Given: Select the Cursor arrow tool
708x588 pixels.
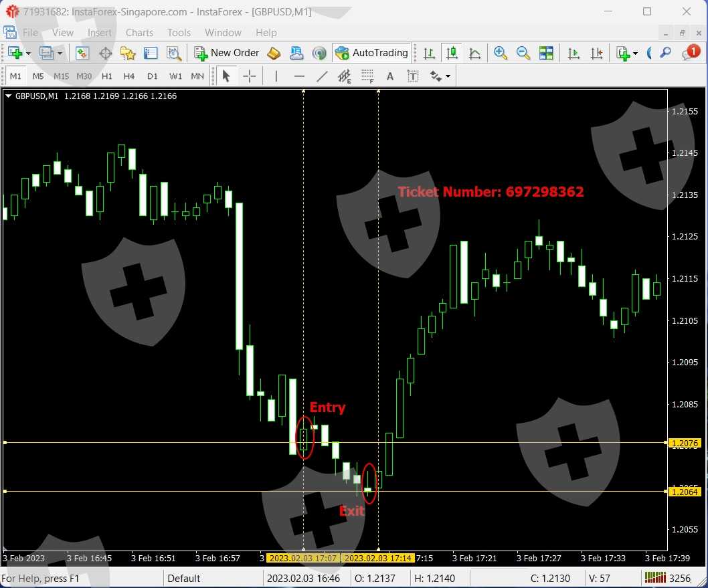Looking at the screenshot, I should tap(226, 76).
